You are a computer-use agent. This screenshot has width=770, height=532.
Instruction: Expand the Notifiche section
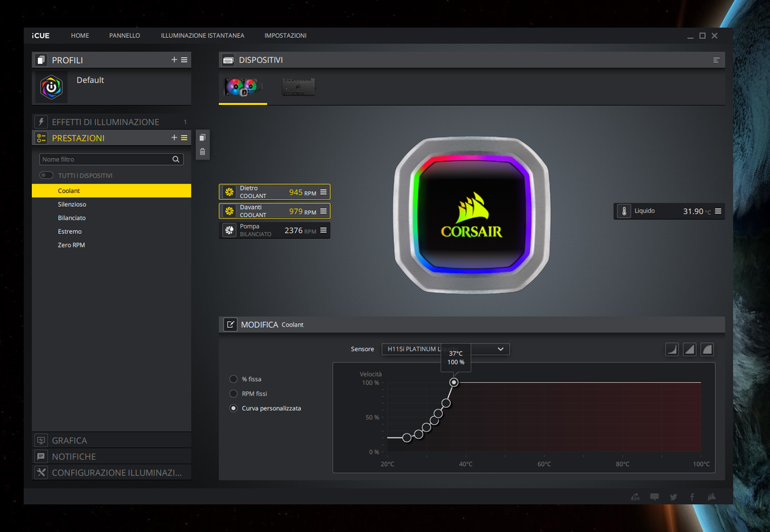click(x=111, y=456)
